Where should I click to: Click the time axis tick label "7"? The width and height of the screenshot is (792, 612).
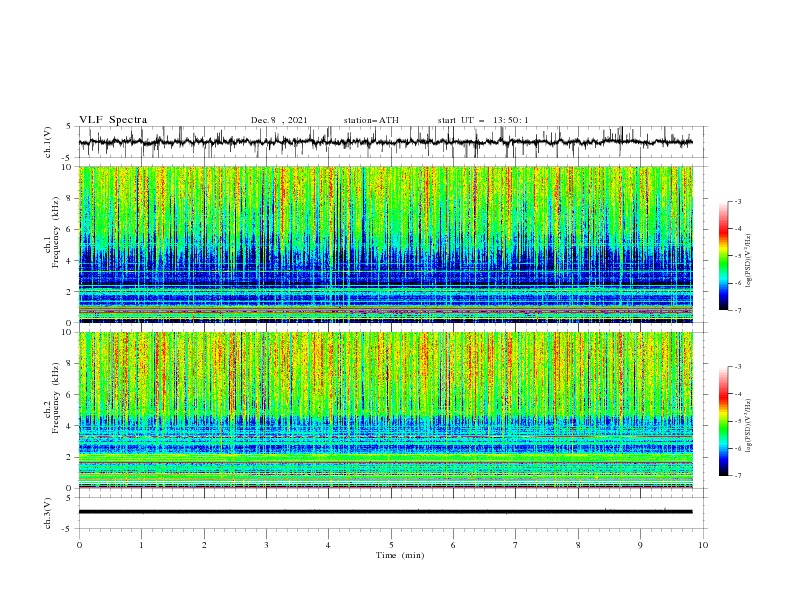pyautogui.click(x=516, y=545)
